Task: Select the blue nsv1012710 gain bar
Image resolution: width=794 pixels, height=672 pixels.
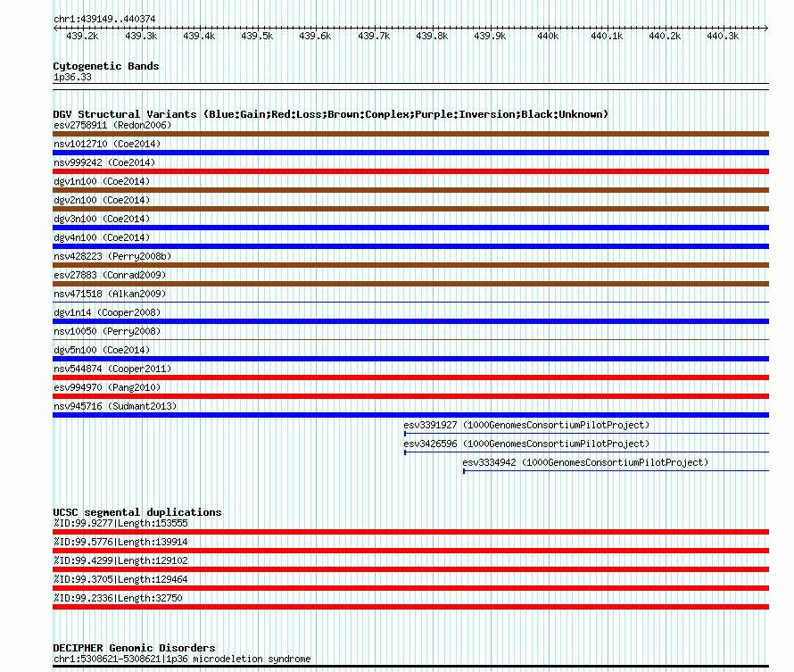Action: (x=410, y=153)
